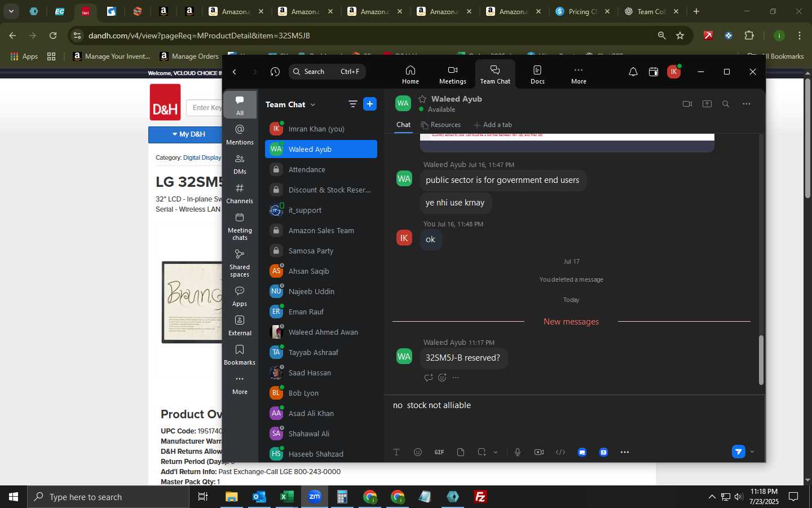The height and width of the screenshot is (508, 812).
Task: Open the it_support channel
Action: 321,210
